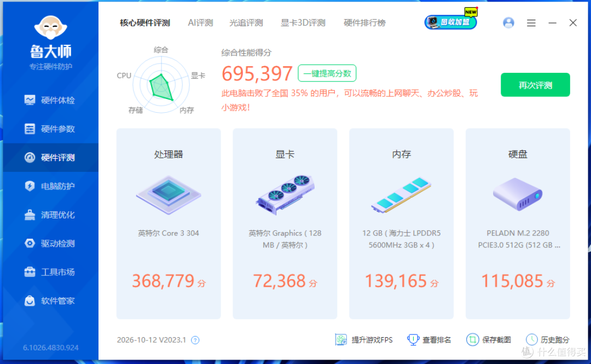The height and width of the screenshot is (364, 591).
Task: Click the 查看排名 trophy icon
Action: tap(413, 340)
